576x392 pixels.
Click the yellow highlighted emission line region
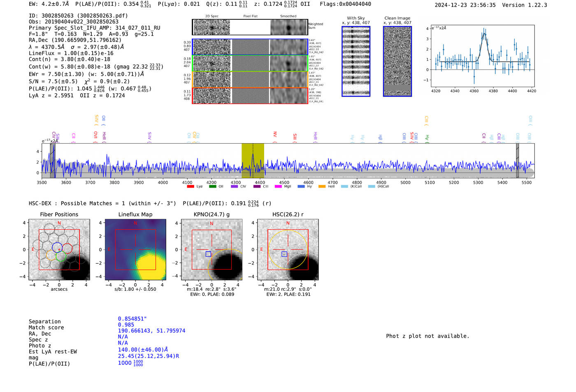point(253,160)
